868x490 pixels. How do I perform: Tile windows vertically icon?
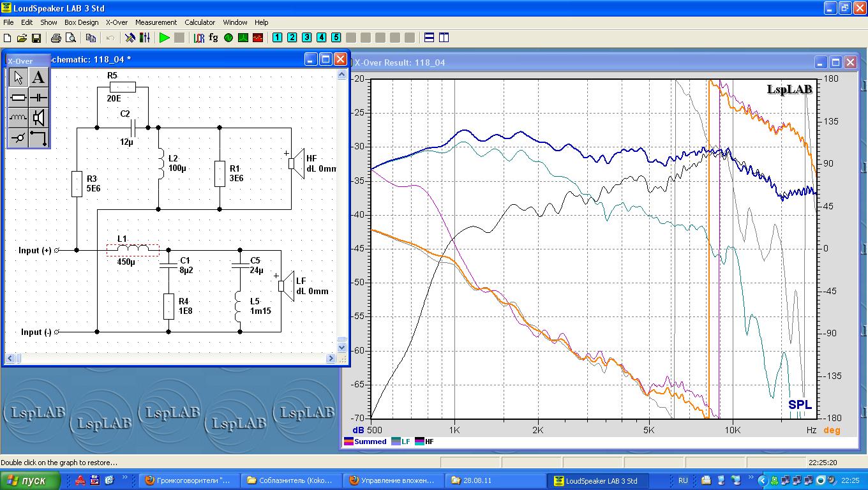(x=444, y=38)
